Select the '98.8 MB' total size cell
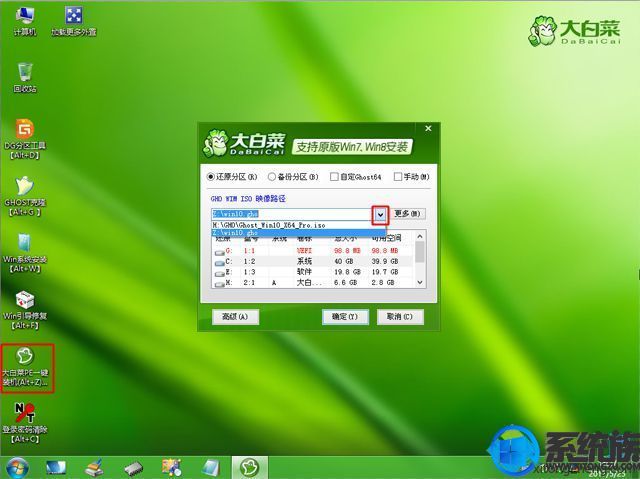The height and width of the screenshot is (479, 640). 347,251
